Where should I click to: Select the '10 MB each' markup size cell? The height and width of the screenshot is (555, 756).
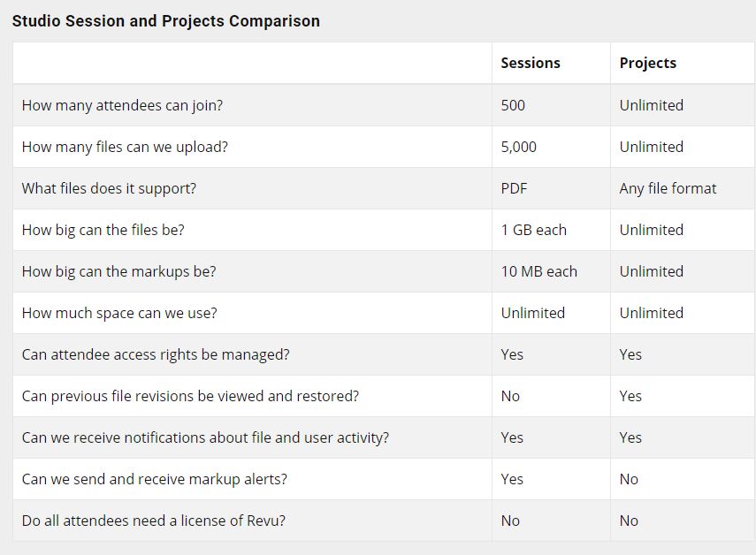coord(539,271)
